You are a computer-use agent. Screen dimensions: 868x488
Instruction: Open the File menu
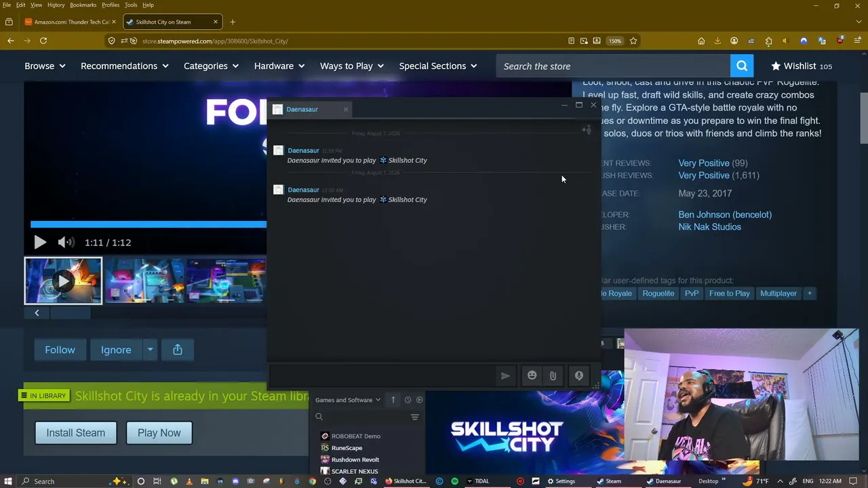(x=7, y=5)
